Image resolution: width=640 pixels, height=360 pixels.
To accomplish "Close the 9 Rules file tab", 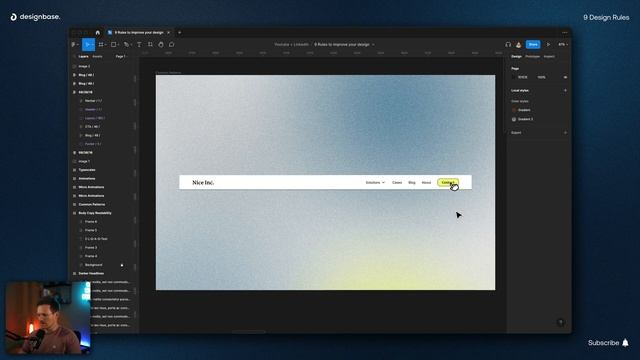I will pos(169,33).
